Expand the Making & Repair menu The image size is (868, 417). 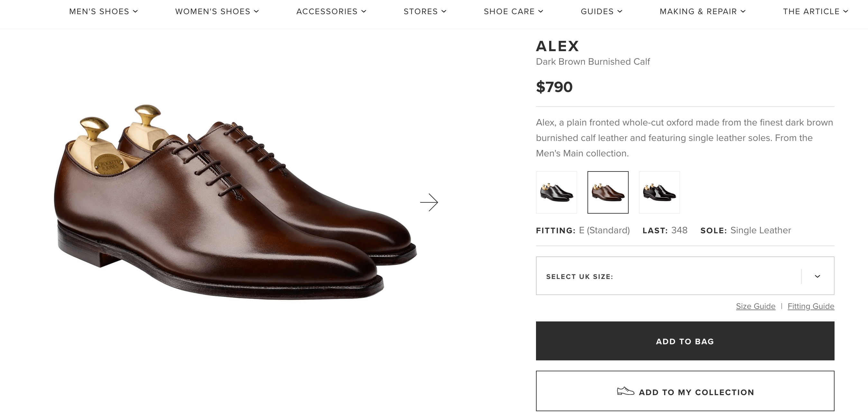pyautogui.click(x=702, y=12)
